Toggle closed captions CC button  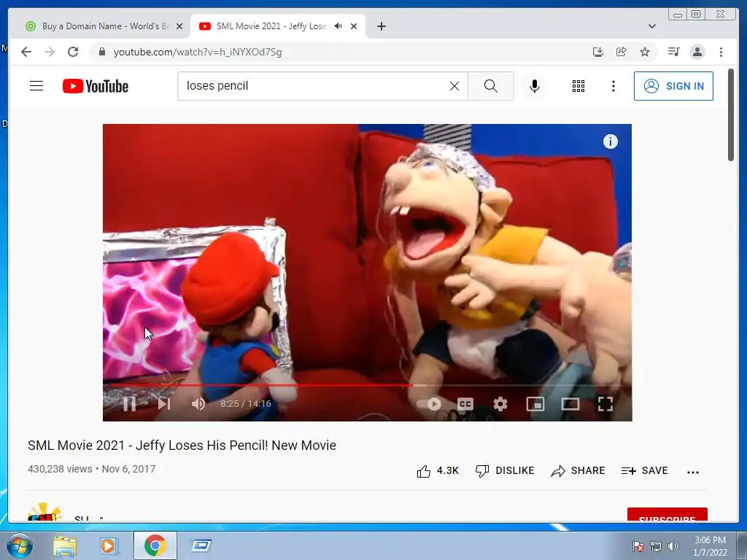(465, 404)
